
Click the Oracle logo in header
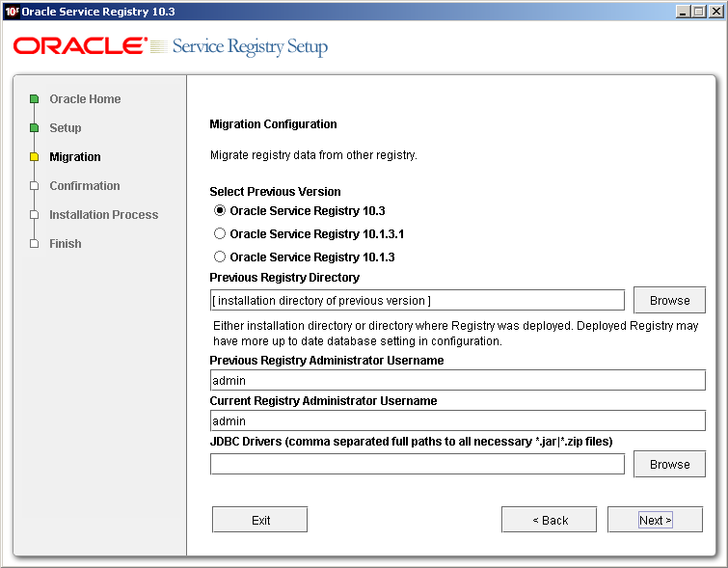(x=80, y=46)
